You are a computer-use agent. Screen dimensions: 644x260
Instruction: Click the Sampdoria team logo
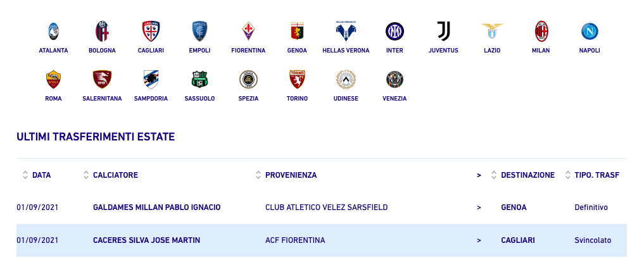(151, 79)
